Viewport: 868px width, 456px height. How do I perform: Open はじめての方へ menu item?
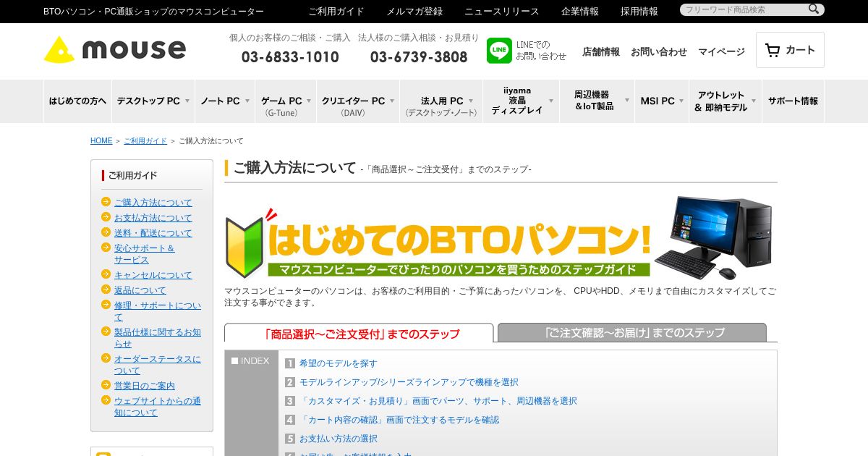point(77,101)
